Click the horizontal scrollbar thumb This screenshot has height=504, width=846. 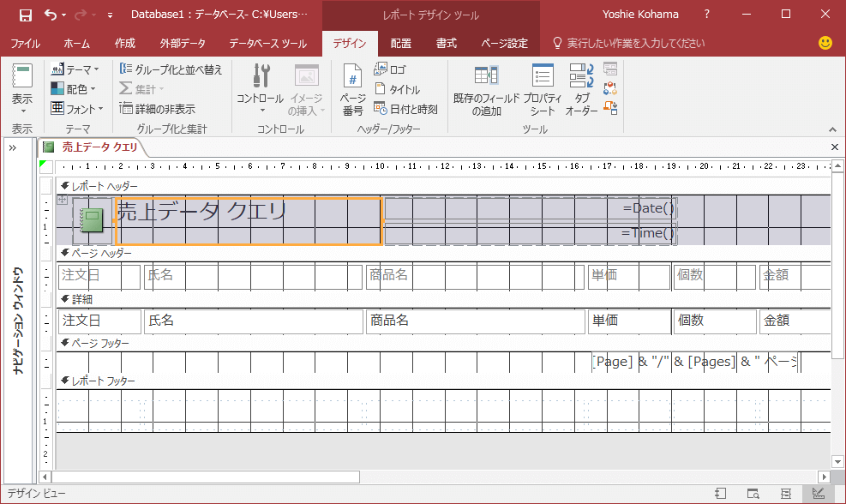click(x=206, y=477)
